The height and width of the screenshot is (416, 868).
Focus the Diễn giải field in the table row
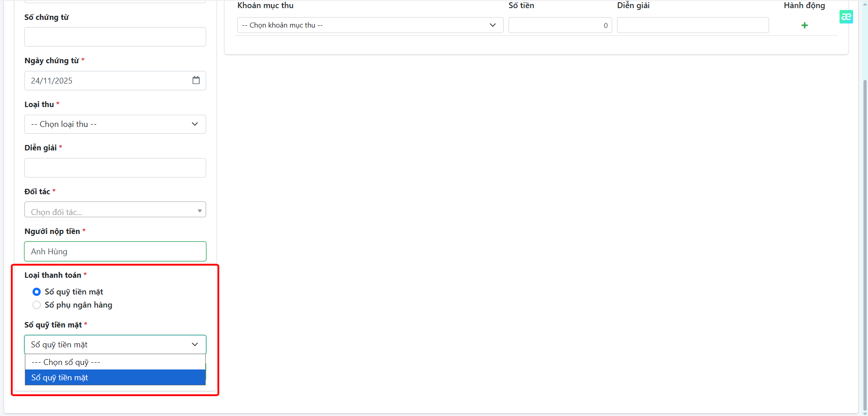(692, 25)
